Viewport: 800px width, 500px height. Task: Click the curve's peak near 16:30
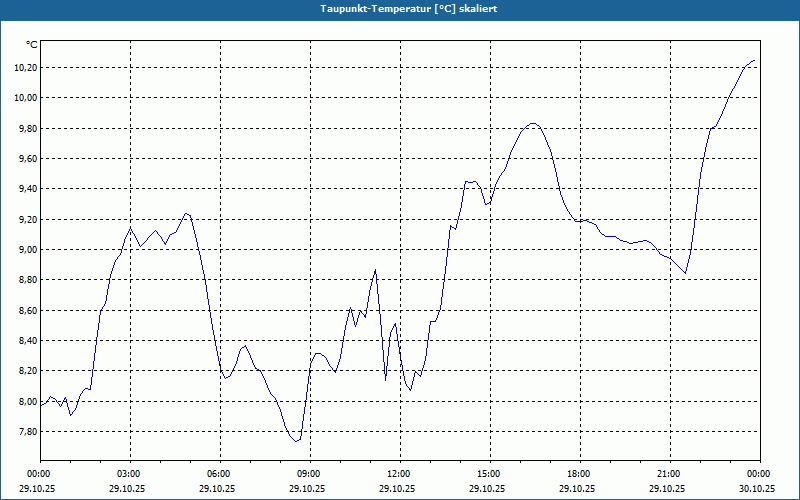tap(533, 123)
